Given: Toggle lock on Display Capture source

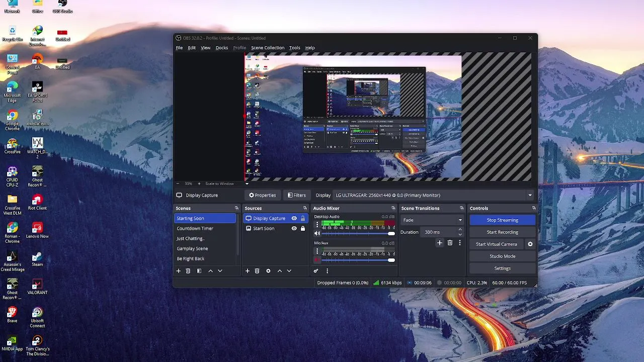Looking at the screenshot, I should [x=303, y=218].
